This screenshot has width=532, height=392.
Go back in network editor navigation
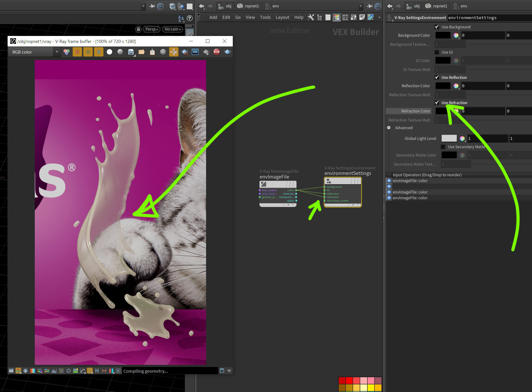pos(202,6)
